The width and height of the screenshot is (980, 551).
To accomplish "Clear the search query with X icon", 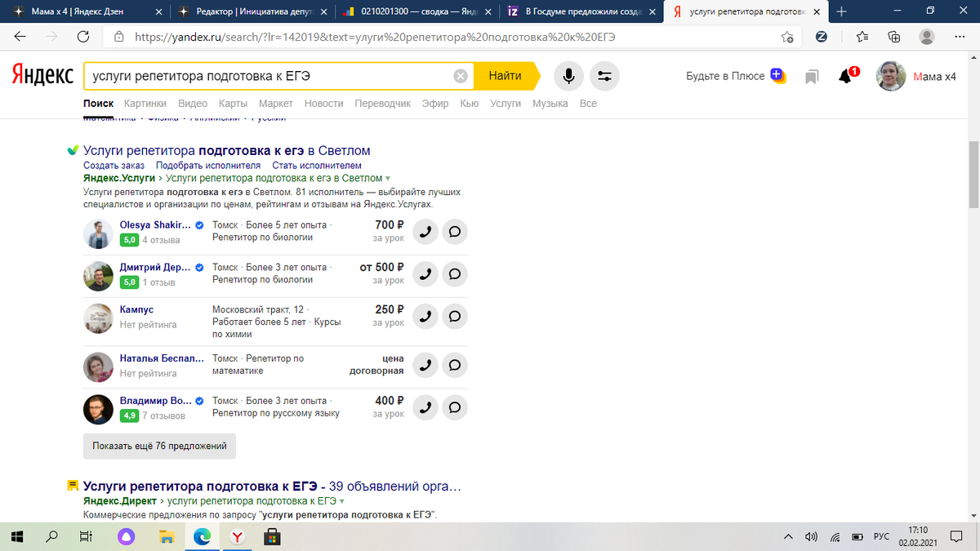I will pyautogui.click(x=461, y=76).
